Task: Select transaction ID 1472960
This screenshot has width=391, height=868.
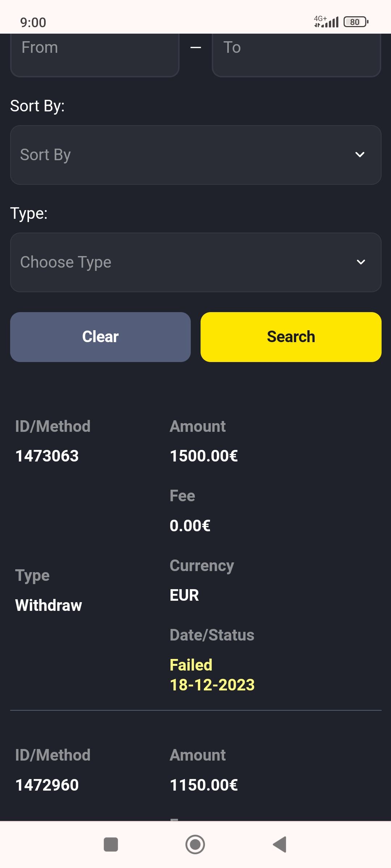Action: (47, 785)
